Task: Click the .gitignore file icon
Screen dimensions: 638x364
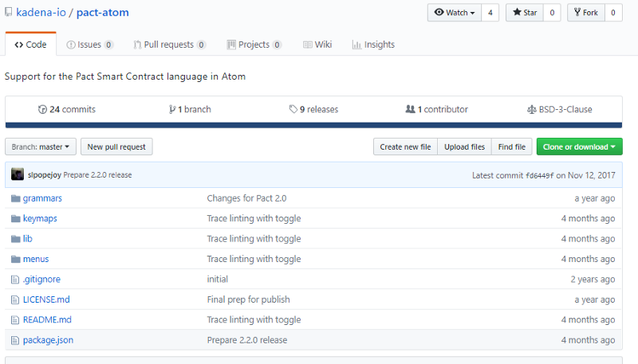Action: 15,280
